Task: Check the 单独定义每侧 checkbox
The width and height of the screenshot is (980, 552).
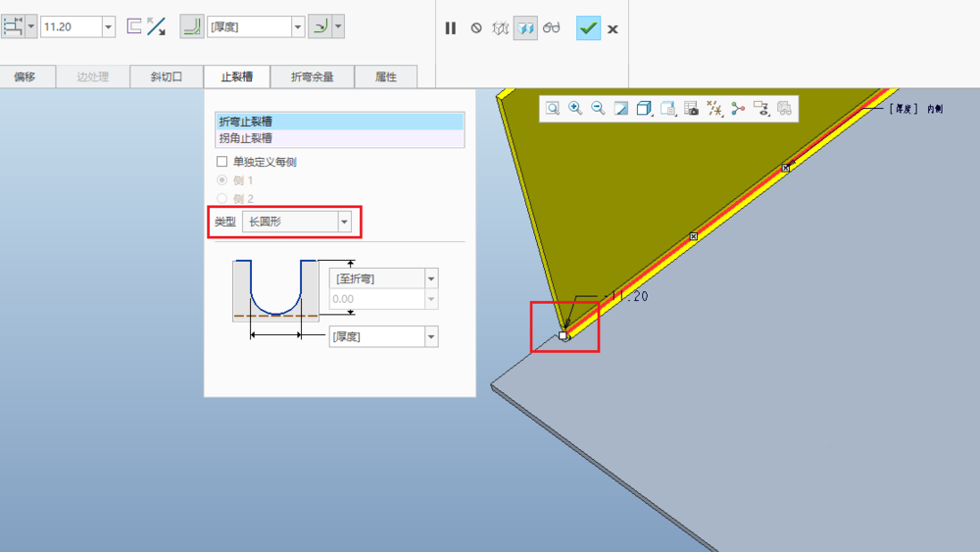Action: [x=221, y=162]
